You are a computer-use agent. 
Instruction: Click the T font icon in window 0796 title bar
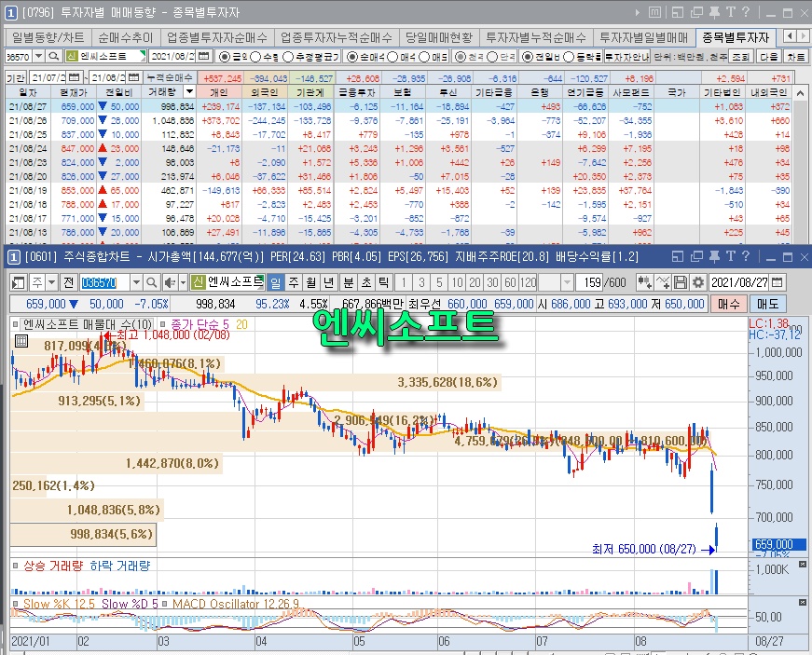(731, 12)
